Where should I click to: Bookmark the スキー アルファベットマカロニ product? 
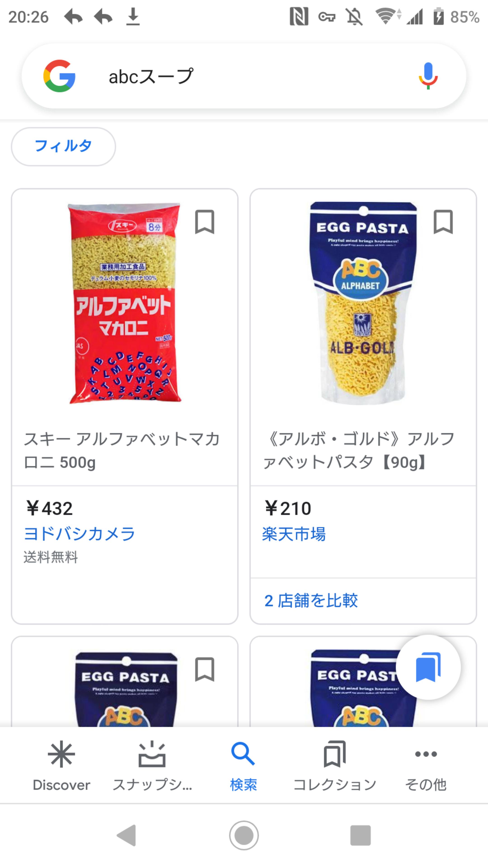[204, 222]
